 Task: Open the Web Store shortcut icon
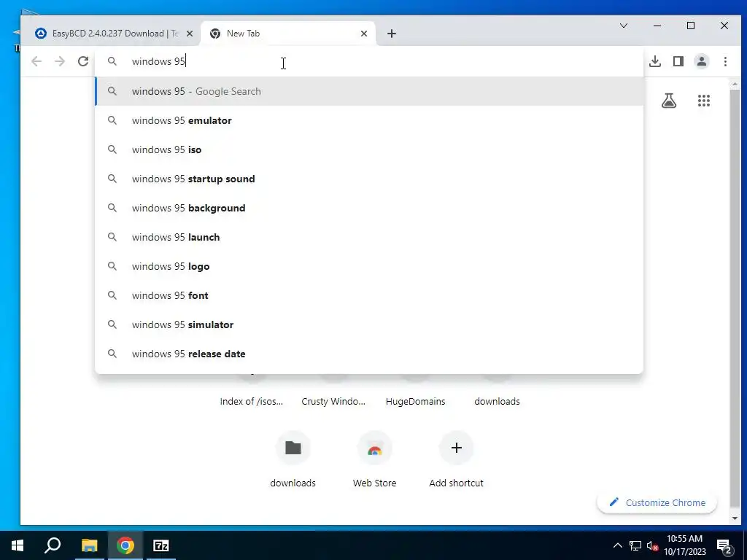(374, 448)
